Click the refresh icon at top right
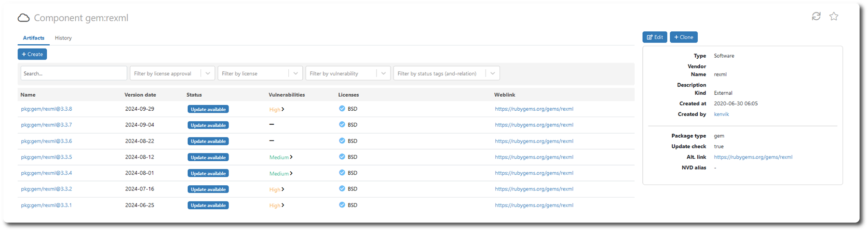 (x=816, y=16)
